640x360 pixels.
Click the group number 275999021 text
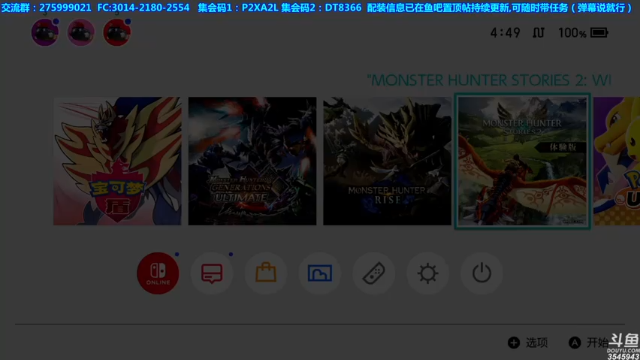click(x=65, y=8)
